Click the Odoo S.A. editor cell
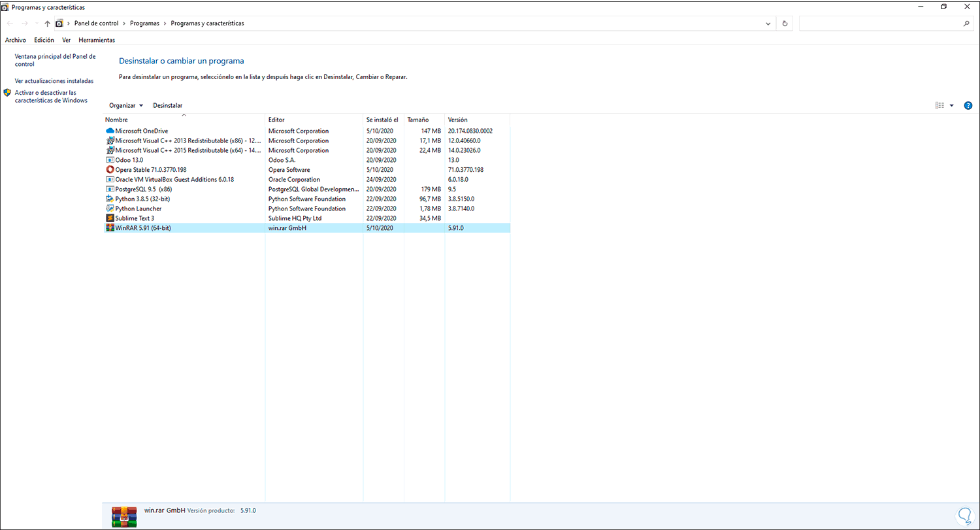Image resolution: width=980 pixels, height=530 pixels. 284,160
